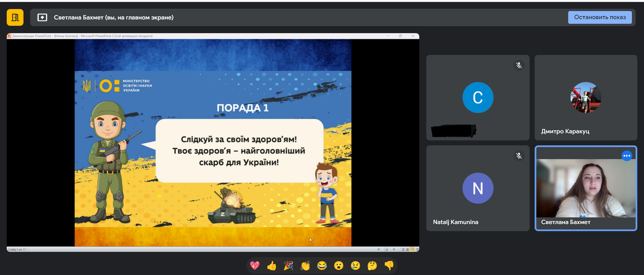Viewport: 644px width, 275px height.
Task: Stop presenting with Остановить показ button
Action: [x=600, y=17]
